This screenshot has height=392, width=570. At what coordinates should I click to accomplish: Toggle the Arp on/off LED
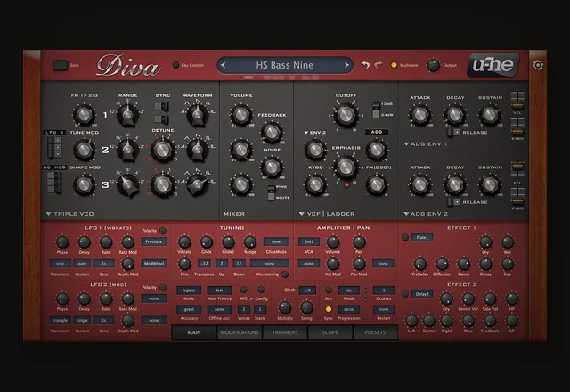[x=329, y=290]
